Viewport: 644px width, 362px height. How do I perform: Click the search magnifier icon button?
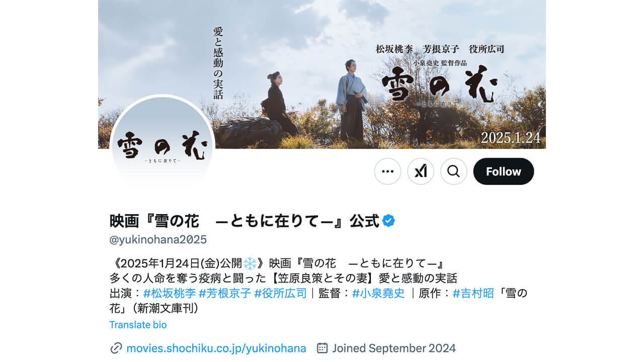point(453,171)
